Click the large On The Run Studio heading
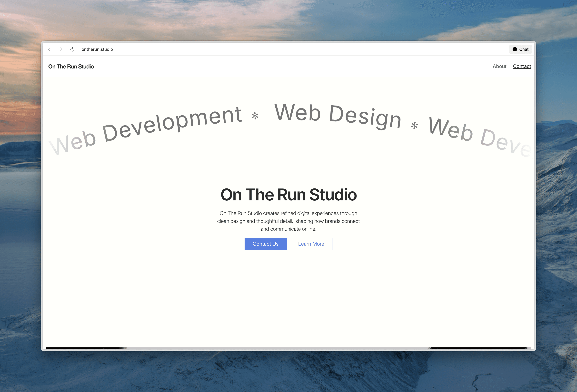Viewport: 577px width, 392px height. pyautogui.click(x=288, y=195)
